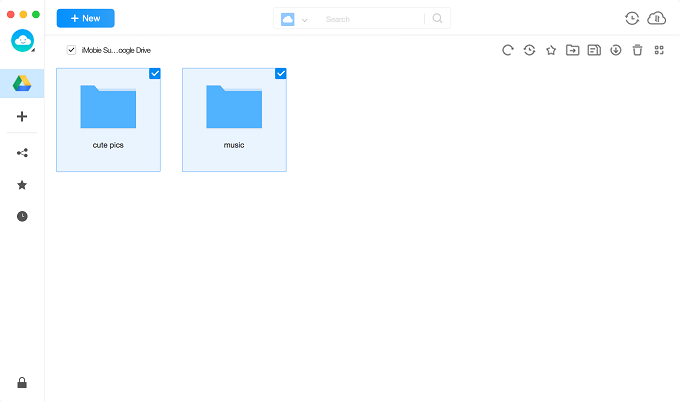Move selected items with folder-arrow icon
Image resolution: width=680 pixels, height=402 pixels.
click(x=572, y=50)
